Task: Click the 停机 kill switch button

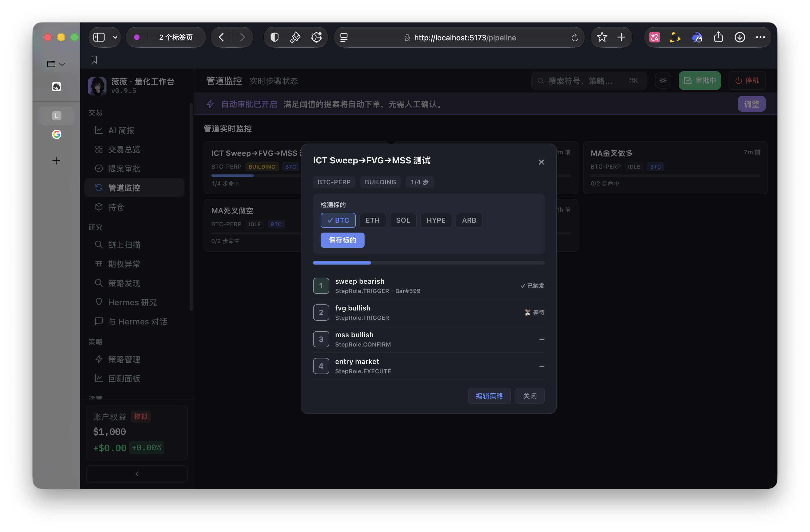Action: tap(747, 81)
